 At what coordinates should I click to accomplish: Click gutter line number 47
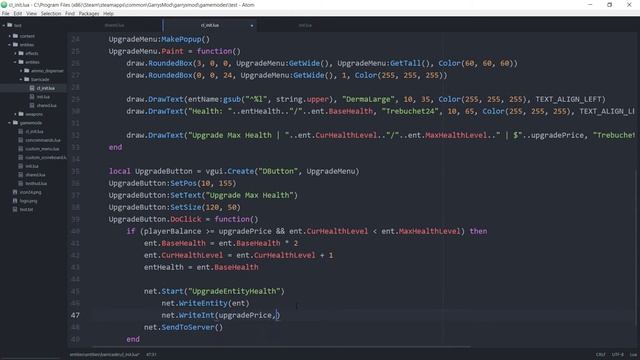(x=75, y=315)
